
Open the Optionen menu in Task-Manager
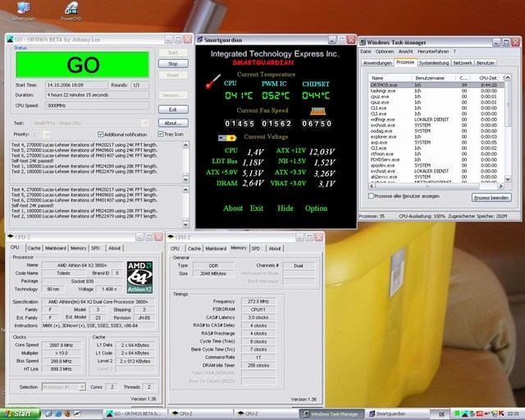tap(385, 52)
